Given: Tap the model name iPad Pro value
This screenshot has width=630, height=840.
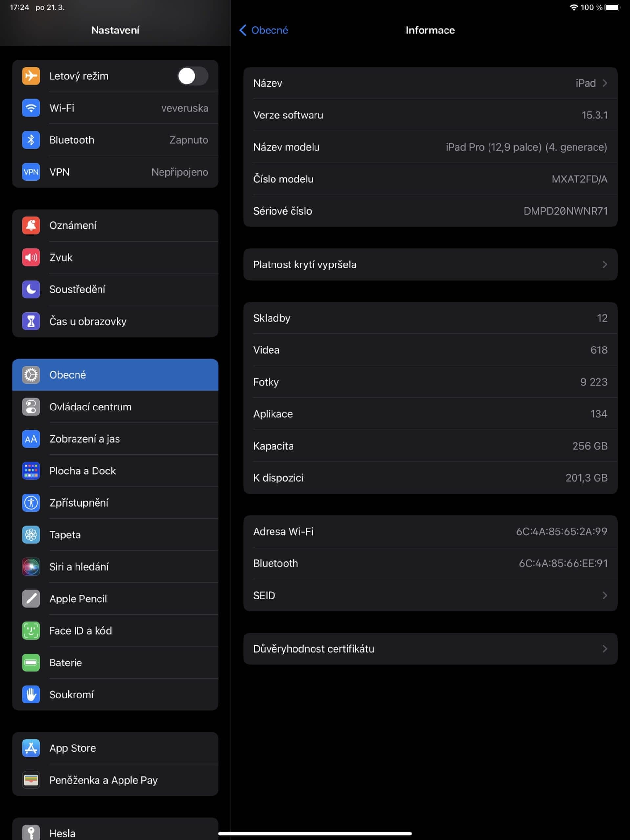Looking at the screenshot, I should 527,147.
